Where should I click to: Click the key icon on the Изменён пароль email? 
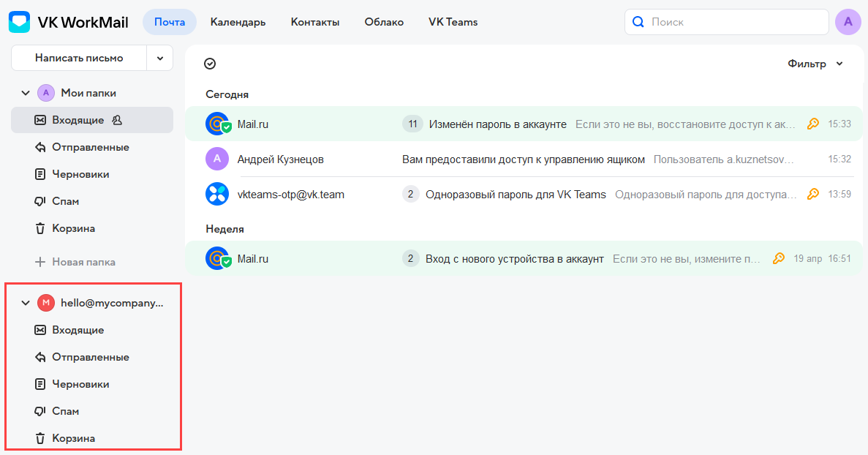coord(812,124)
